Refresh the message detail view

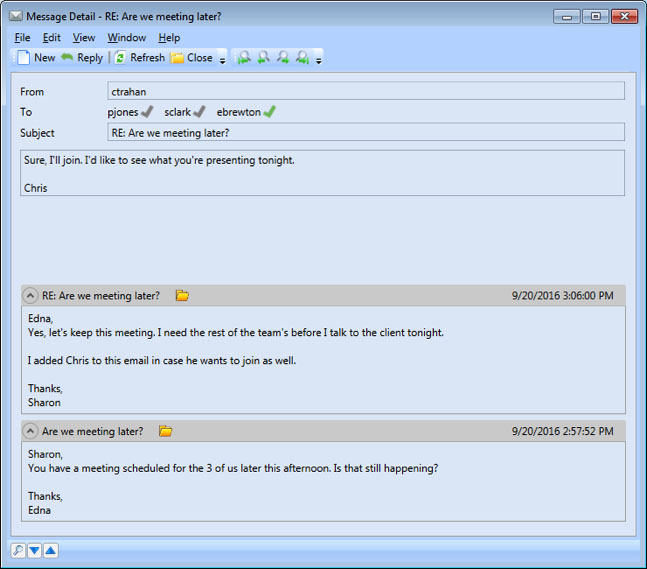[140, 57]
